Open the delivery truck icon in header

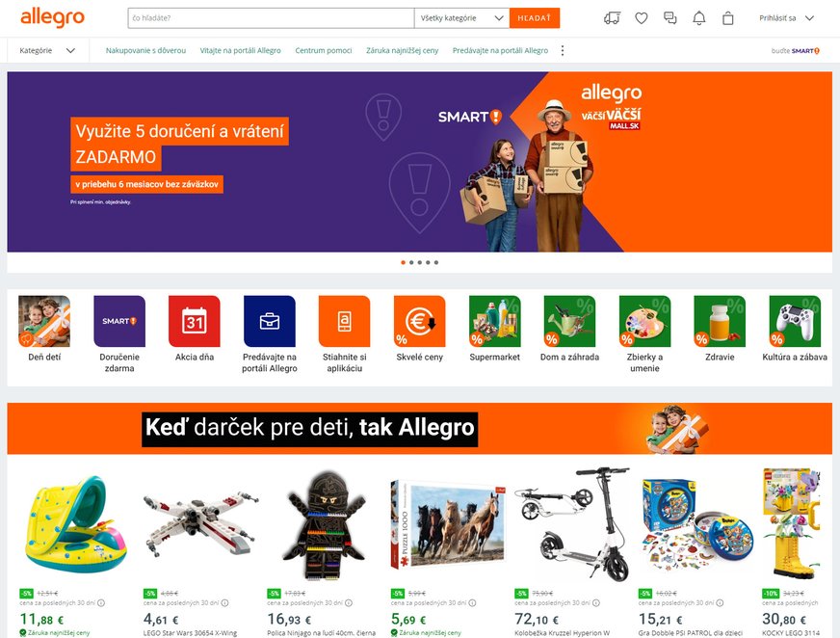pyautogui.click(x=612, y=18)
